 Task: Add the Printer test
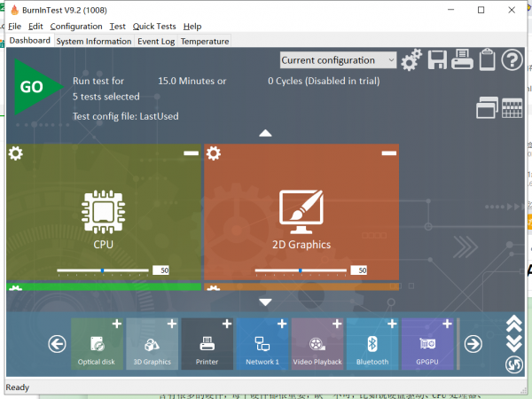(227, 324)
